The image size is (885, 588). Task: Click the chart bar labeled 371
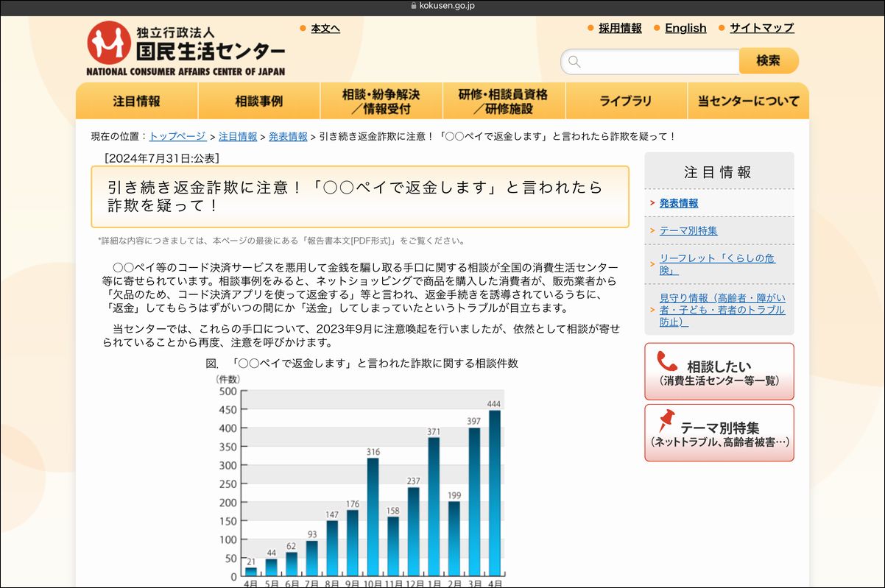tap(434, 506)
